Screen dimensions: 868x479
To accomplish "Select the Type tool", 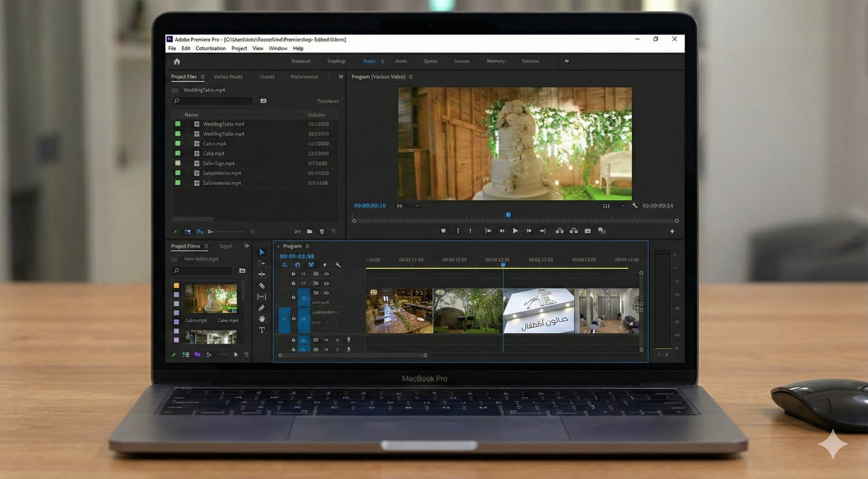I will click(x=262, y=330).
